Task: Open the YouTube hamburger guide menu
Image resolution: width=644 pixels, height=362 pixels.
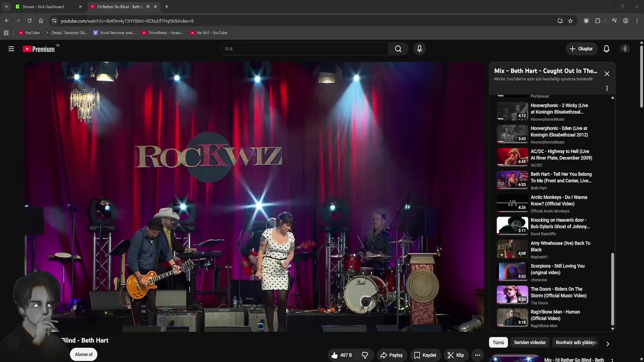Action: point(11,49)
